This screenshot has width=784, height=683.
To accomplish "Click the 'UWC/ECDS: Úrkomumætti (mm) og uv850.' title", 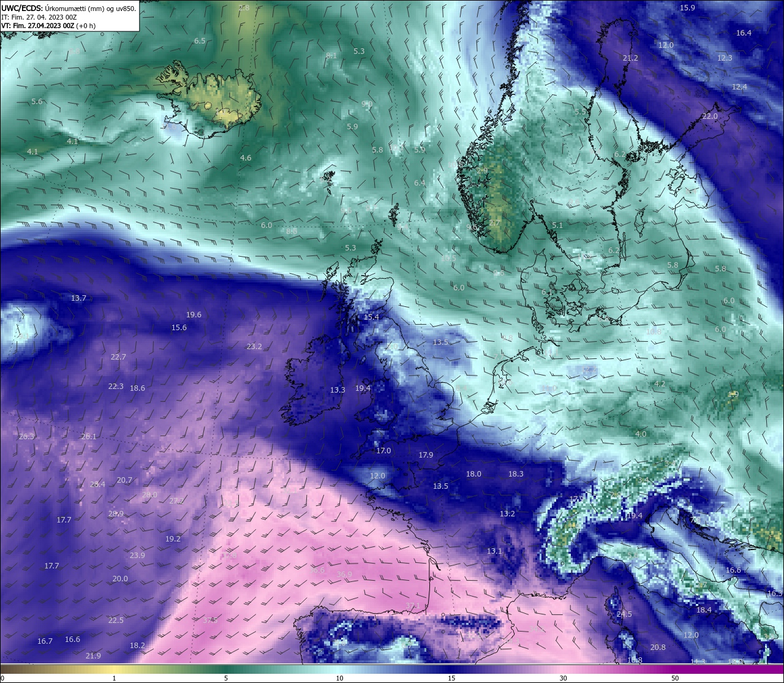I will 69,8.
